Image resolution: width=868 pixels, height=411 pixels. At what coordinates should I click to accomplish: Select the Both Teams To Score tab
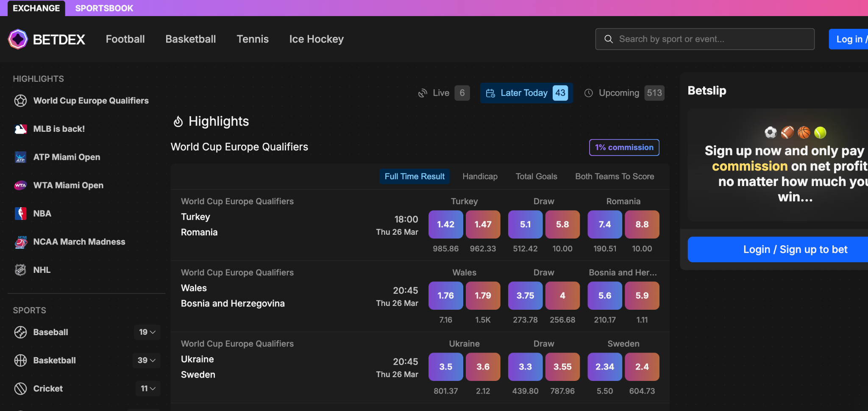[x=615, y=176]
